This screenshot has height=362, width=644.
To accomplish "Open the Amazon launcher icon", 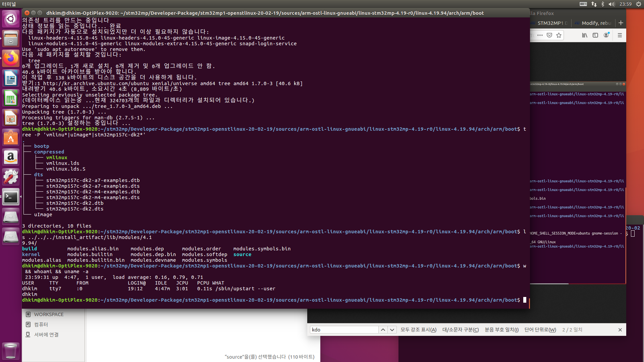I will (11, 157).
